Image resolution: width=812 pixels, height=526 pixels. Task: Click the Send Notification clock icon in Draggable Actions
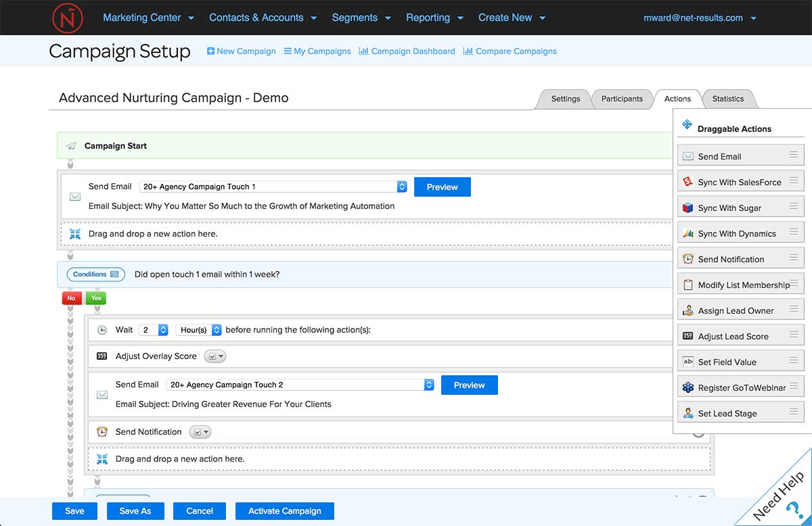[x=688, y=259]
